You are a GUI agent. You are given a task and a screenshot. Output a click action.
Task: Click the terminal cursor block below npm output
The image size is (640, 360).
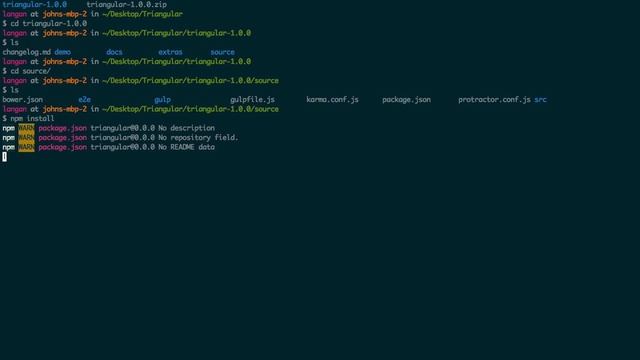[4, 157]
